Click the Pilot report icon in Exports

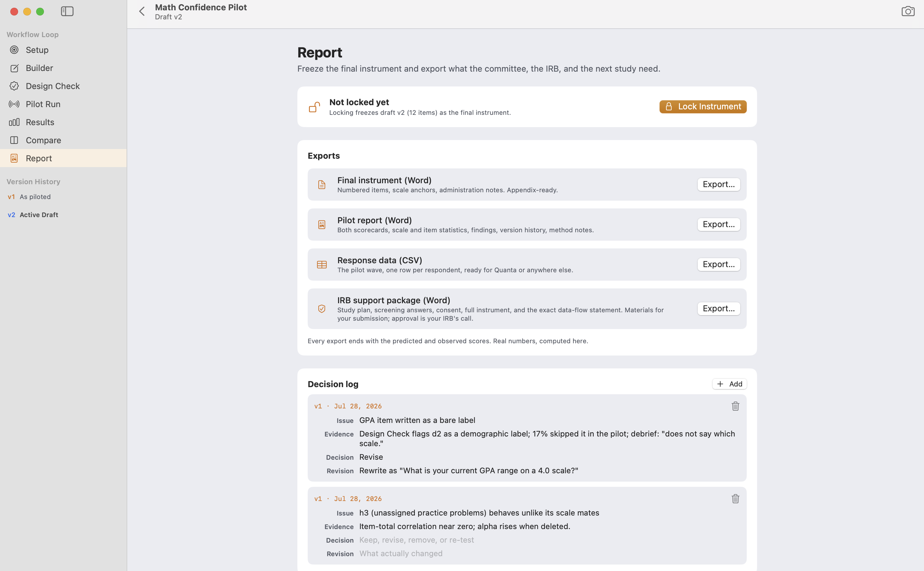point(322,225)
